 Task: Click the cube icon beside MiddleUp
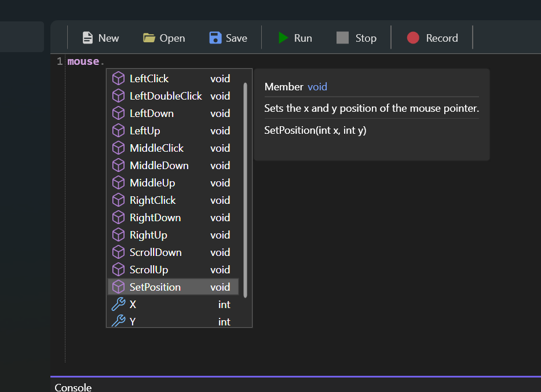(118, 183)
